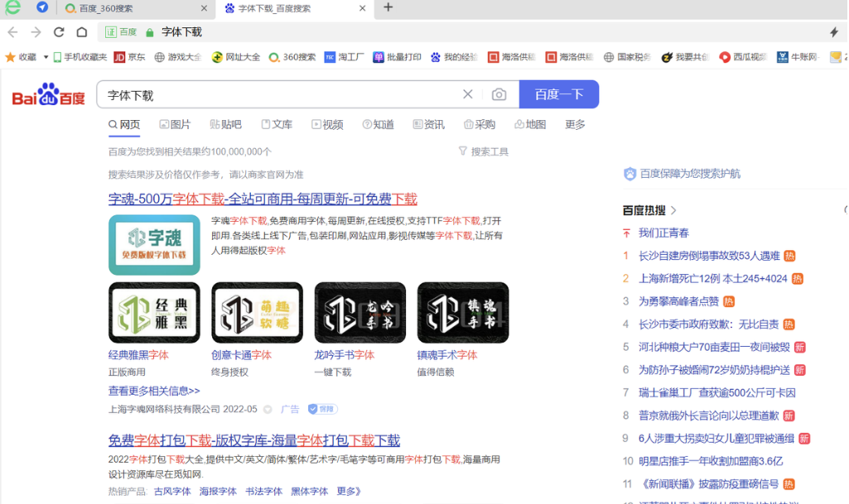This screenshot has height=504, width=849.
Task: Open hot search 瑞士雀巢工厂查获逾500公斤可卡因
Action: click(x=716, y=393)
